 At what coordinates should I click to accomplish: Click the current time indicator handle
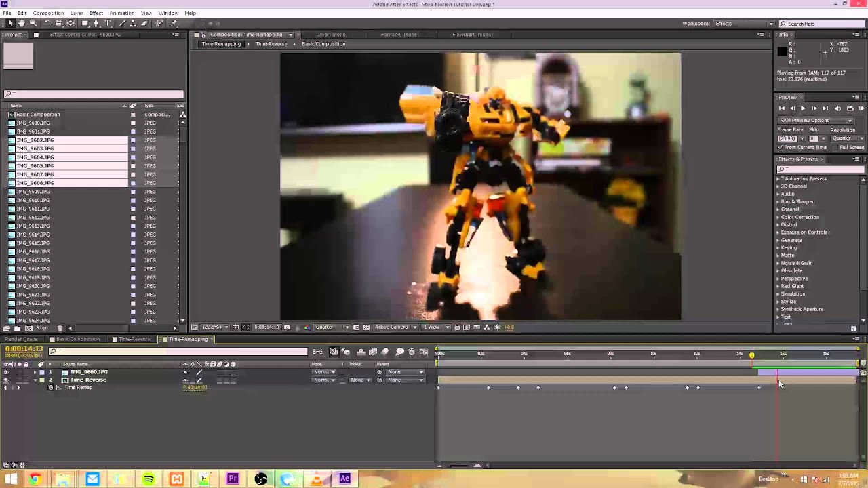(751, 355)
